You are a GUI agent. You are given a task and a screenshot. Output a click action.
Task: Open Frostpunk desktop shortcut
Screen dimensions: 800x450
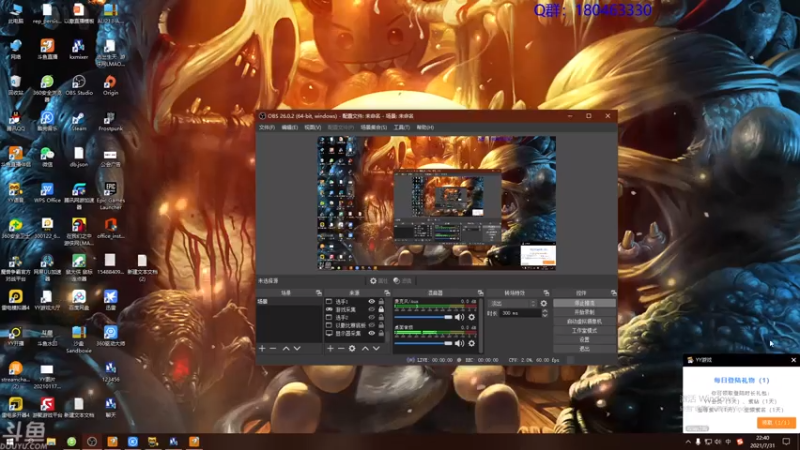[110, 121]
